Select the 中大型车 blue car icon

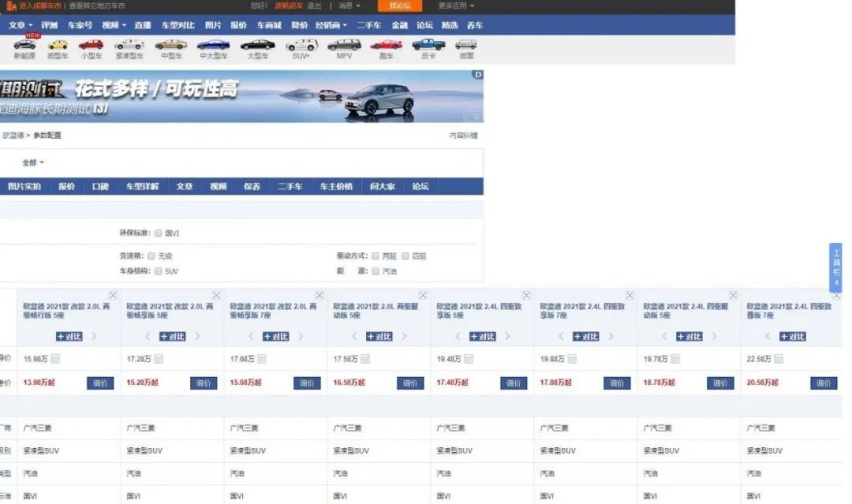(x=213, y=45)
